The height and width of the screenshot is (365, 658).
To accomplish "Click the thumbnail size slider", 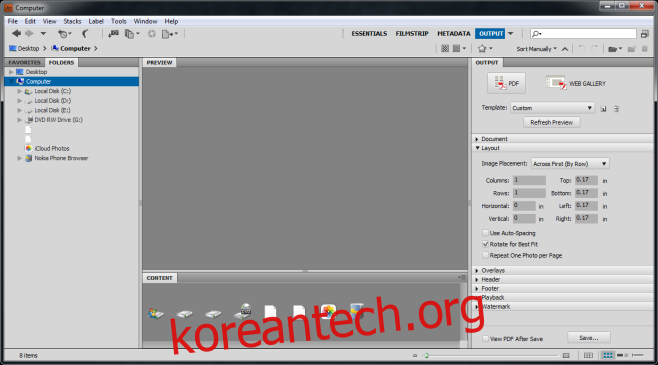I will (491, 355).
